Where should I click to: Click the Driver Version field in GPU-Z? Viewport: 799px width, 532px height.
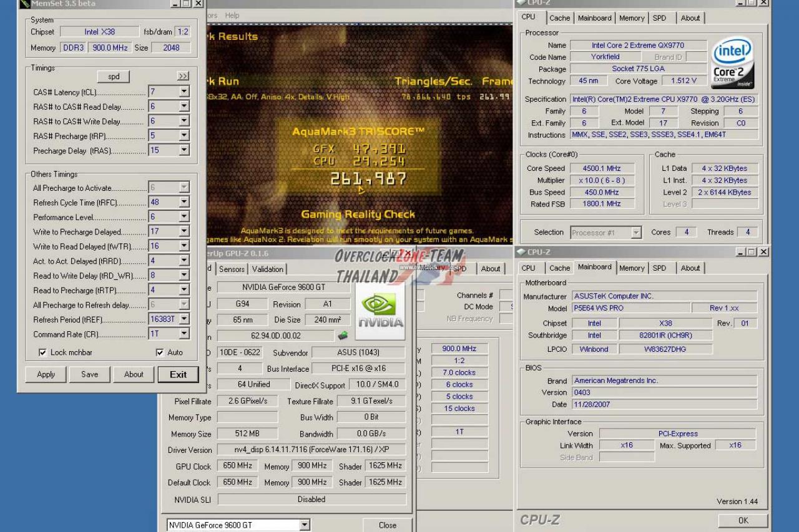[311, 450]
